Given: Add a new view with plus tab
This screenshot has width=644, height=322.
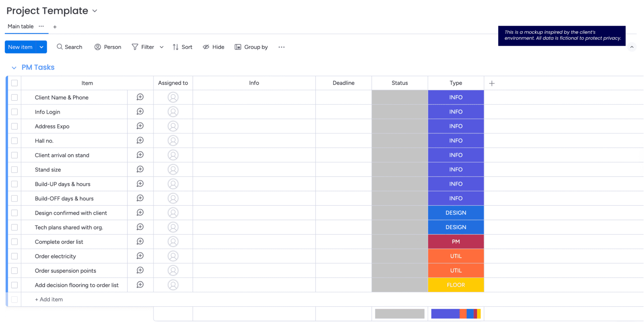Looking at the screenshot, I should [x=55, y=27].
